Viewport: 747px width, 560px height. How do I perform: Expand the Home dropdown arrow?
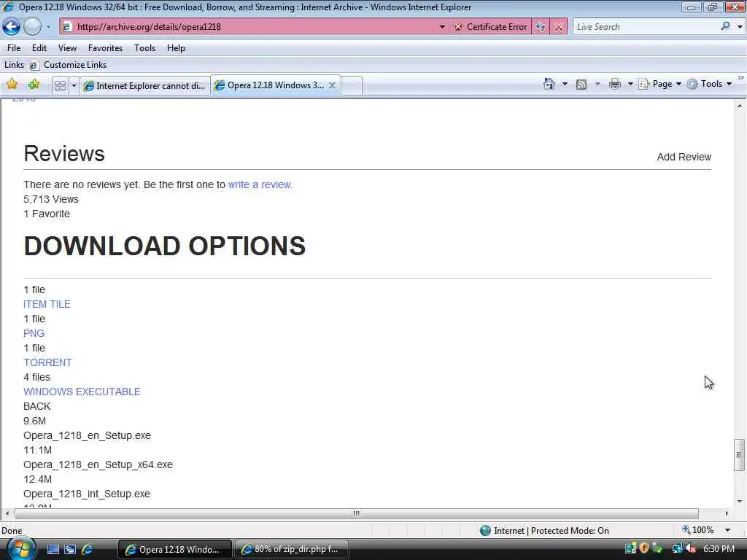pyautogui.click(x=565, y=85)
